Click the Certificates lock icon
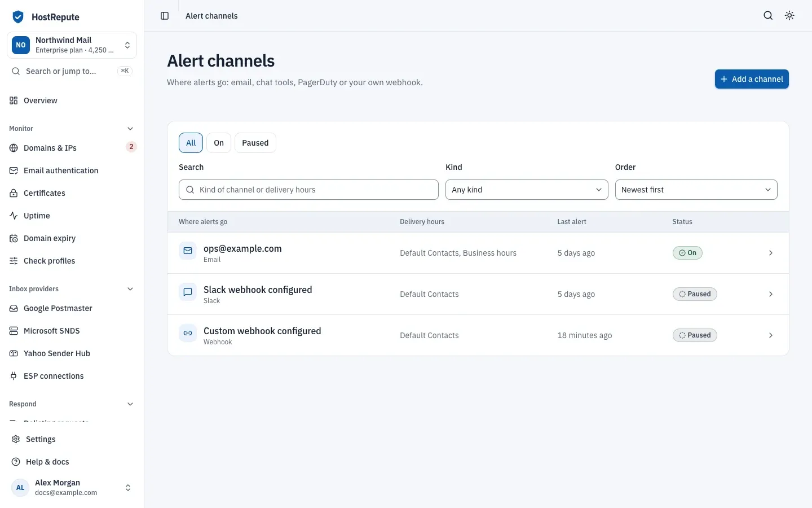 [14, 193]
